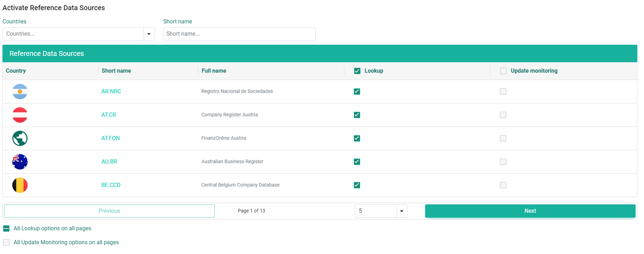Enable Update monitoring for AU.BR

tap(503, 162)
